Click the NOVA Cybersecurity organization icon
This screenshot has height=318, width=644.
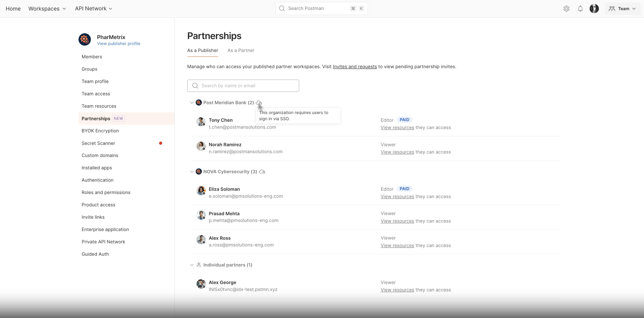click(199, 171)
